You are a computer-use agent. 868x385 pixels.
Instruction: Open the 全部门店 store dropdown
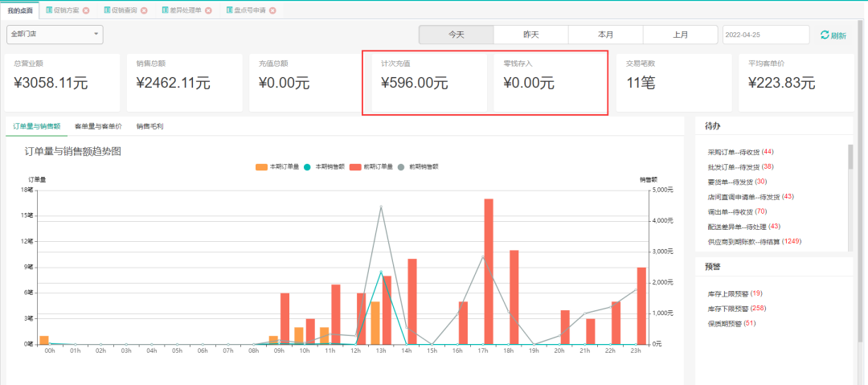click(55, 35)
